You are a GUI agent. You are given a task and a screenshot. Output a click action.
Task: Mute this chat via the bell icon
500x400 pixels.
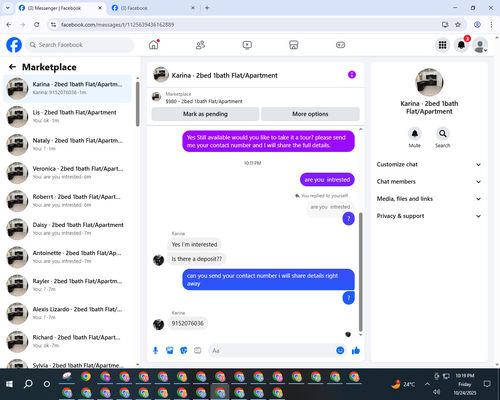415,134
